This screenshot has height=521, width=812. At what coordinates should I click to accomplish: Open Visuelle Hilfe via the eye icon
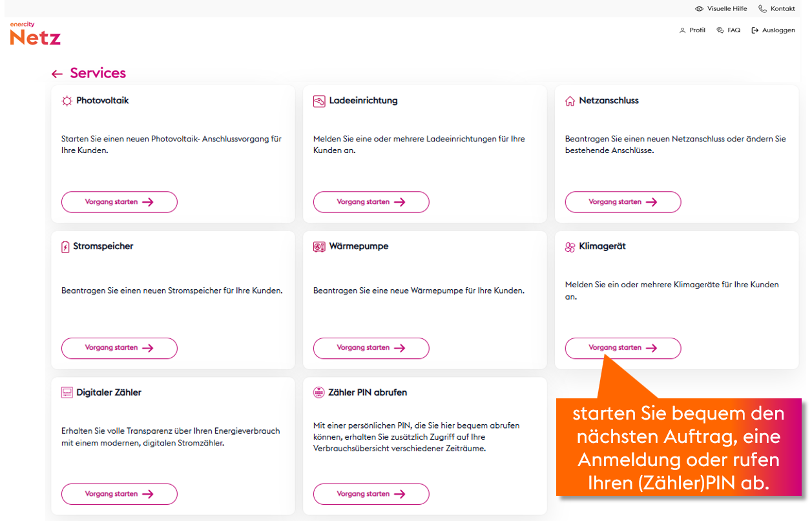click(x=698, y=8)
